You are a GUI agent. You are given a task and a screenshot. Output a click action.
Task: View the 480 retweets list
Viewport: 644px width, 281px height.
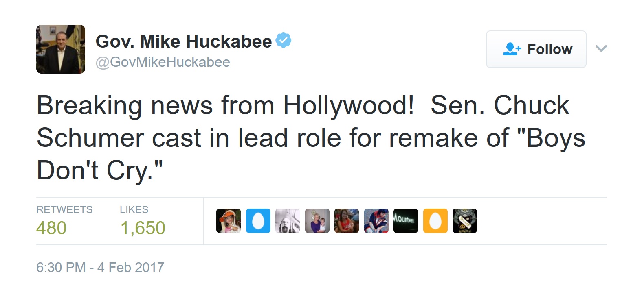[51, 228]
